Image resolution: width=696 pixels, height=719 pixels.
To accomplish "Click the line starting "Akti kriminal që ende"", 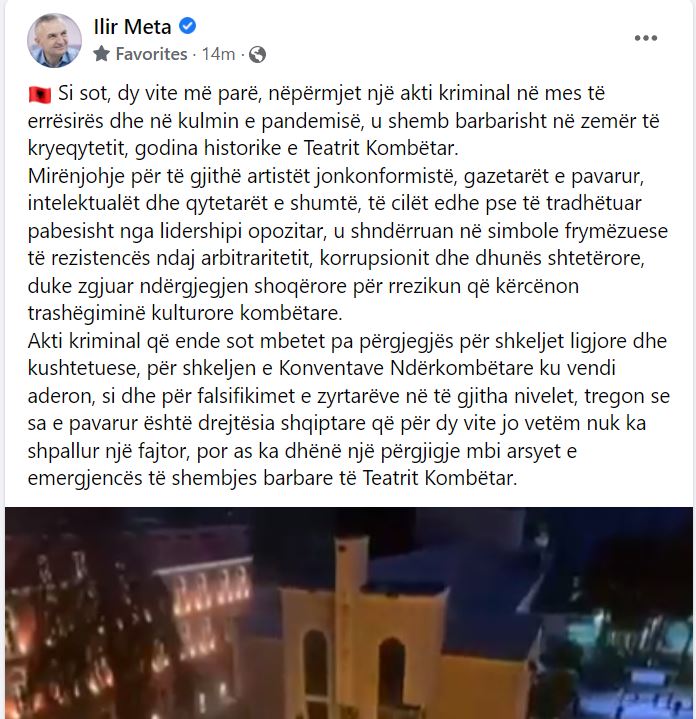I will tap(348, 341).
